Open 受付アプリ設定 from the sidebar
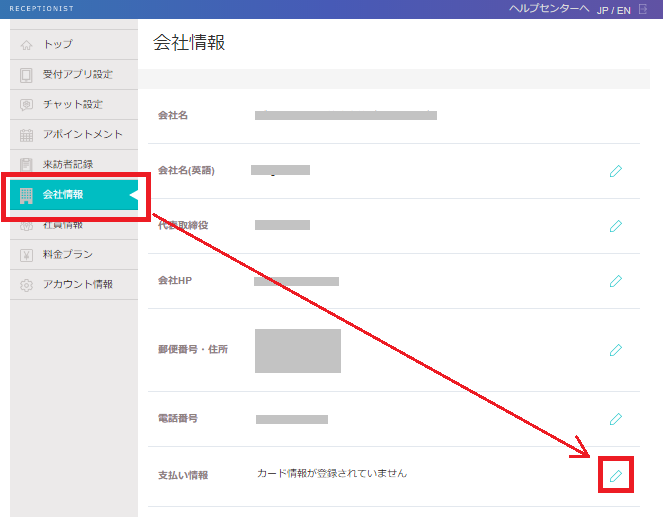Viewport: 663px width, 517px height. (x=77, y=75)
